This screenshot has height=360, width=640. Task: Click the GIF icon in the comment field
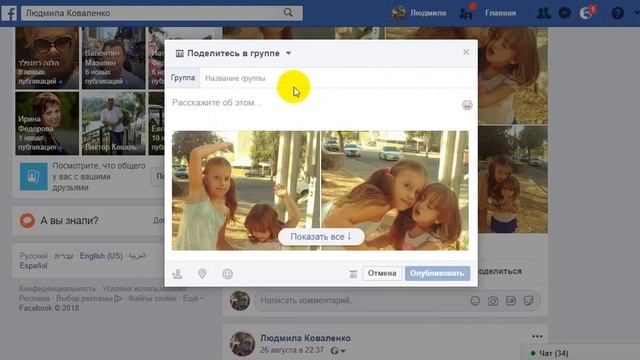point(511,301)
